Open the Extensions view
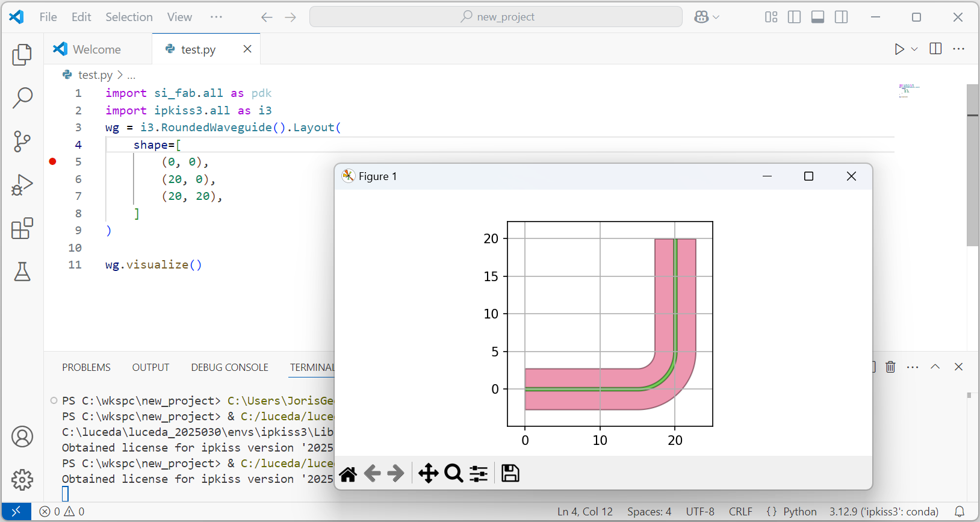Image resolution: width=980 pixels, height=522 pixels. [x=22, y=229]
